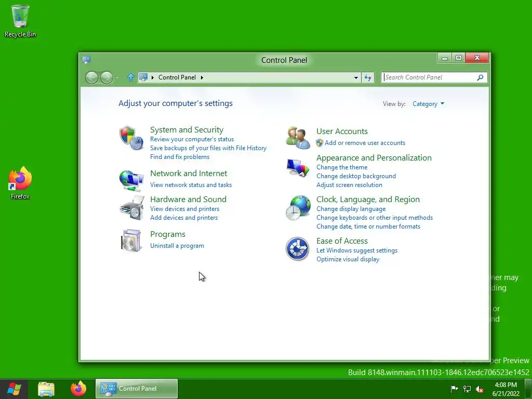532x399 pixels.
Task: Click View devices and printers
Action: (185, 209)
